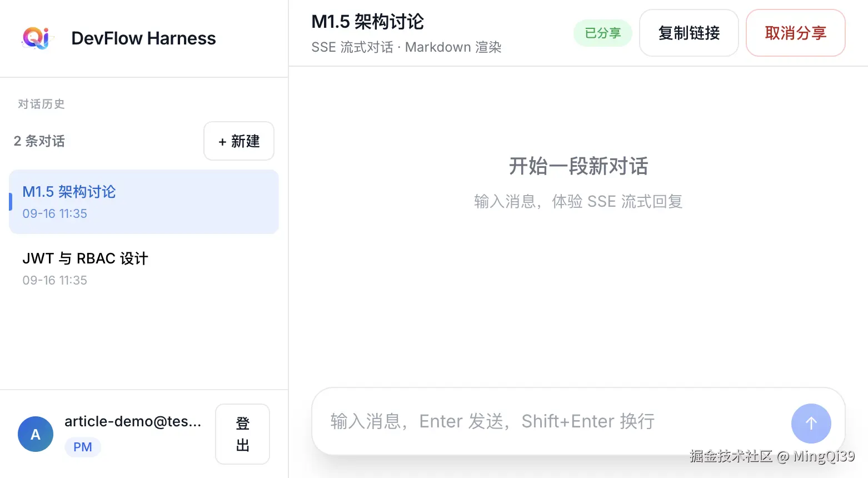Cancel sharing with 取消分享 button
This screenshot has width=868, height=478.
[x=795, y=33]
